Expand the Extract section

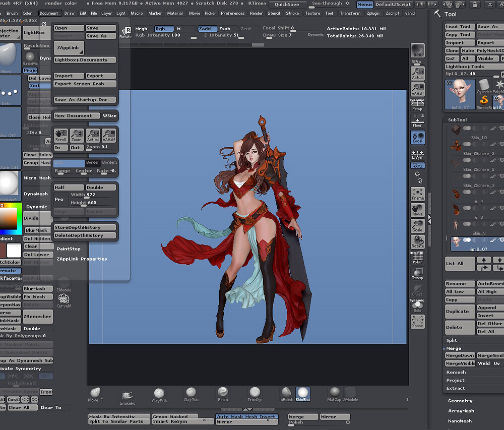(456, 388)
